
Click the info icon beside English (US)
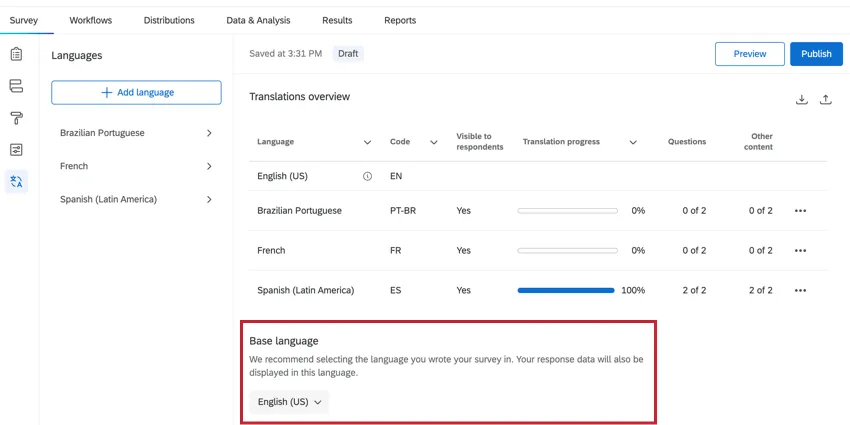[x=367, y=176]
